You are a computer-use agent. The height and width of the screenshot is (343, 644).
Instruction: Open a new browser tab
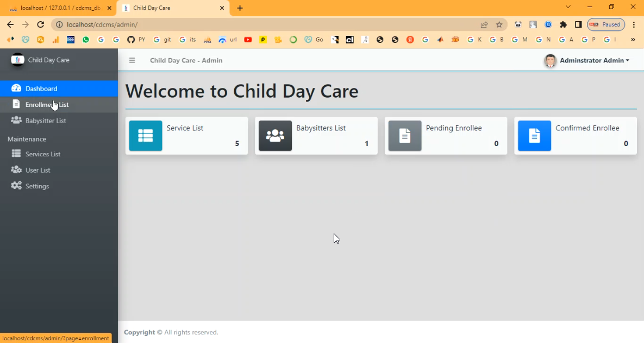tap(240, 8)
